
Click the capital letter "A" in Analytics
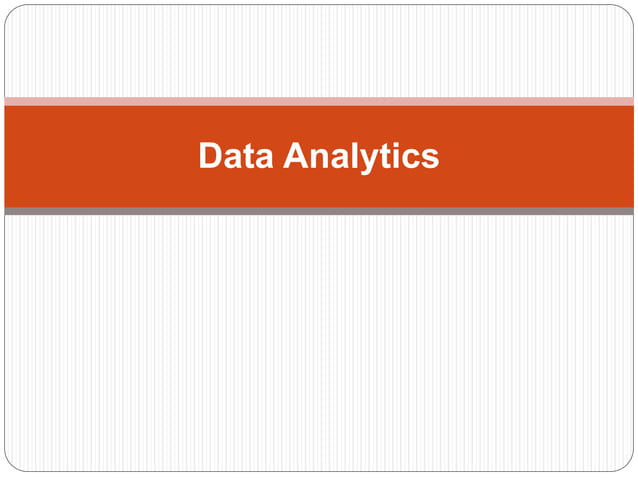(x=296, y=155)
